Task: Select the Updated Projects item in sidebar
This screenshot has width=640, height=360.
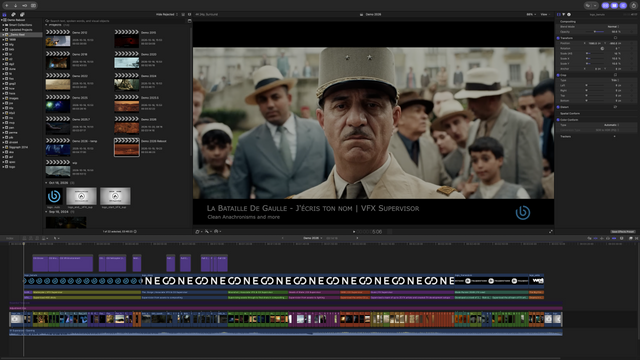Action: click(x=21, y=30)
